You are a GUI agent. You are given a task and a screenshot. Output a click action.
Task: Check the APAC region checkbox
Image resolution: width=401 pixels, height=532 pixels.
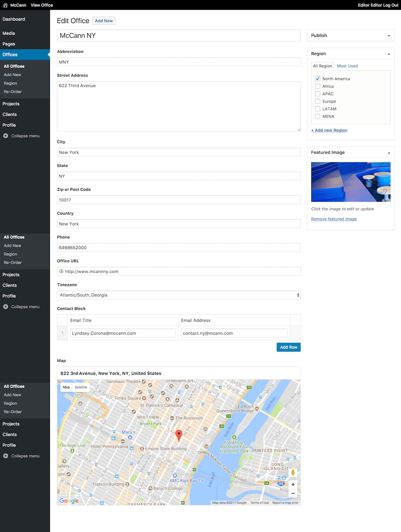tap(318, 94)
